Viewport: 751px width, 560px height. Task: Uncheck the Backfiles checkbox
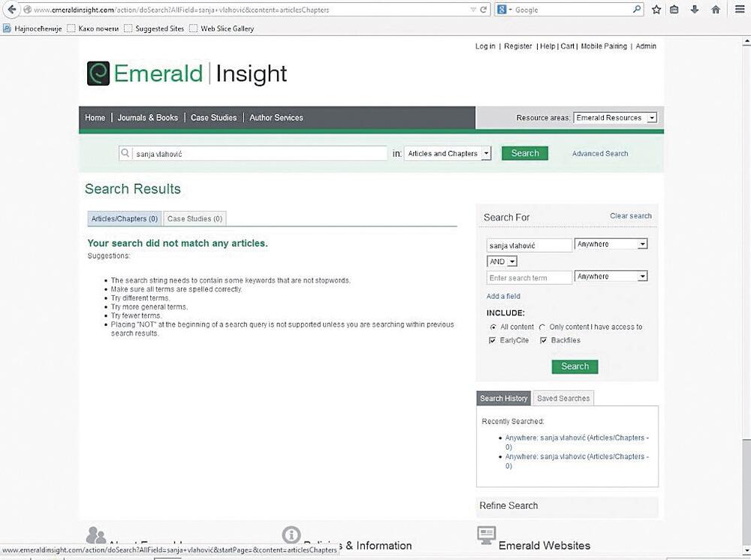(543, 341)
